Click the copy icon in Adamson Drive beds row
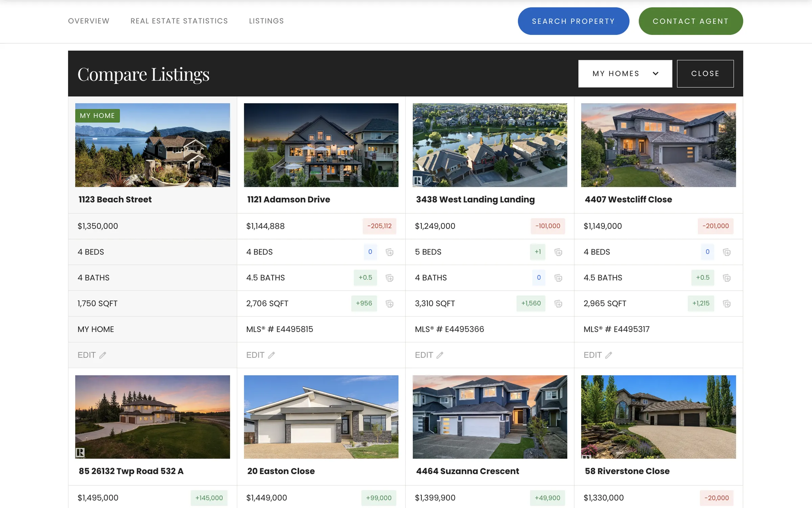The height and width of the screenshot is (508, 812). point(389,252)
